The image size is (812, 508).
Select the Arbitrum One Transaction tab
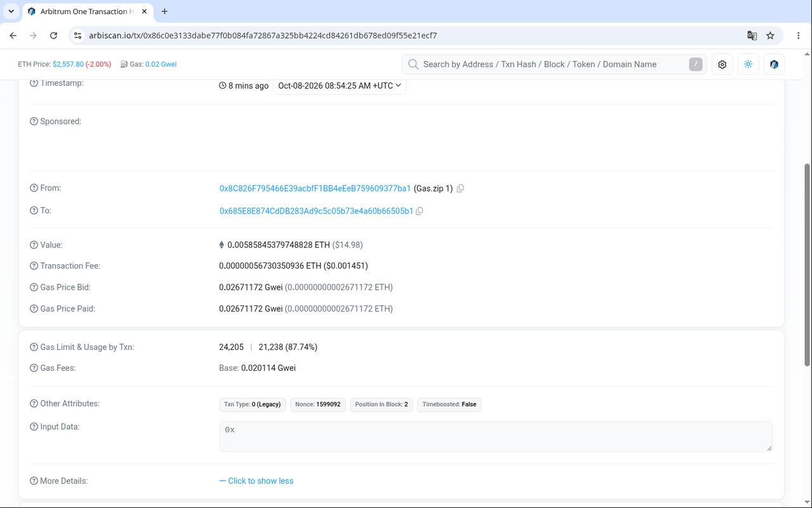[87, 11]
